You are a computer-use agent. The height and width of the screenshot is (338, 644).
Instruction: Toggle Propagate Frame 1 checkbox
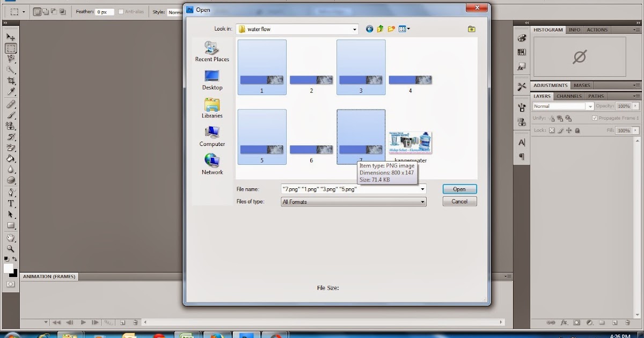(x=595, y=118)
